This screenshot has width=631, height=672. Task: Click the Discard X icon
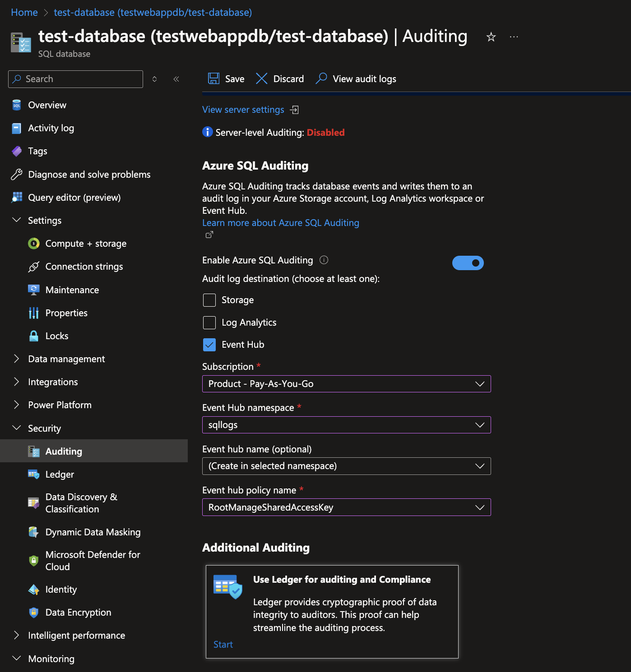point(262,78)
